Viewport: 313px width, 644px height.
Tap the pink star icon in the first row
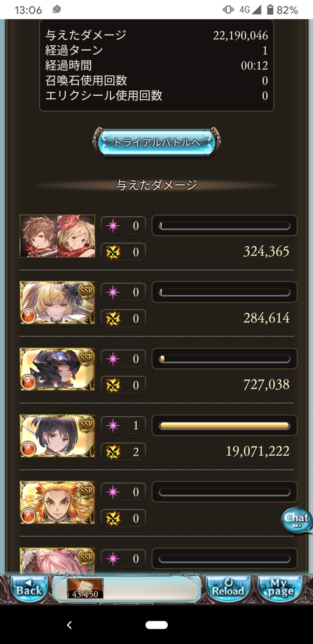tap(113, 225)
